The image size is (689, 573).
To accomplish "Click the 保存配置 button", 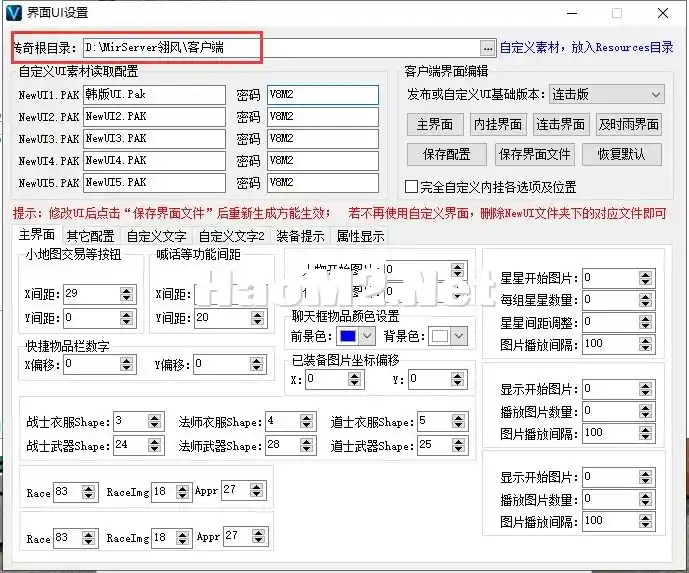I will (x=446, y=154).
